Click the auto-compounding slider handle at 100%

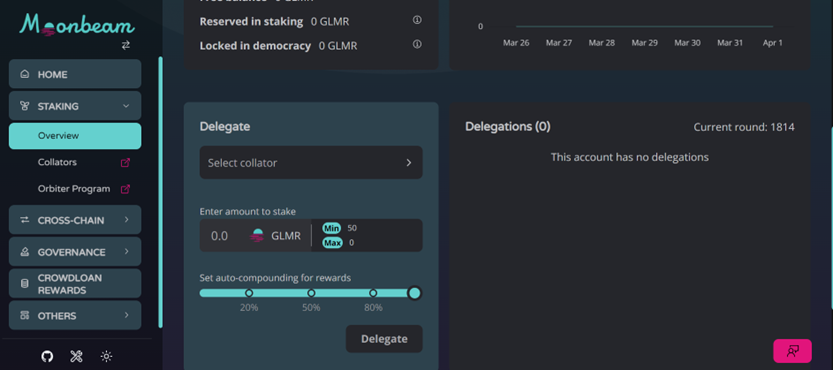(414, 293)
